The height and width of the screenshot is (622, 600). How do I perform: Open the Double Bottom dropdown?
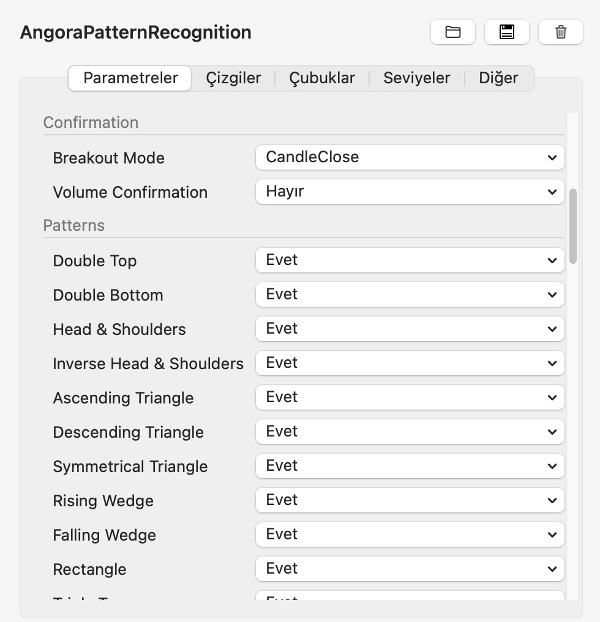click(x=410, y=295)
